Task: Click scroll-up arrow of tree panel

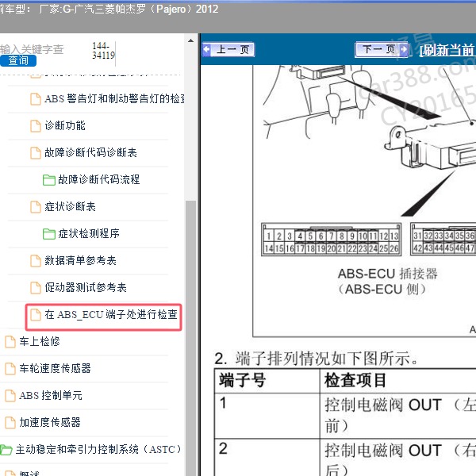Action: point(190,40)
